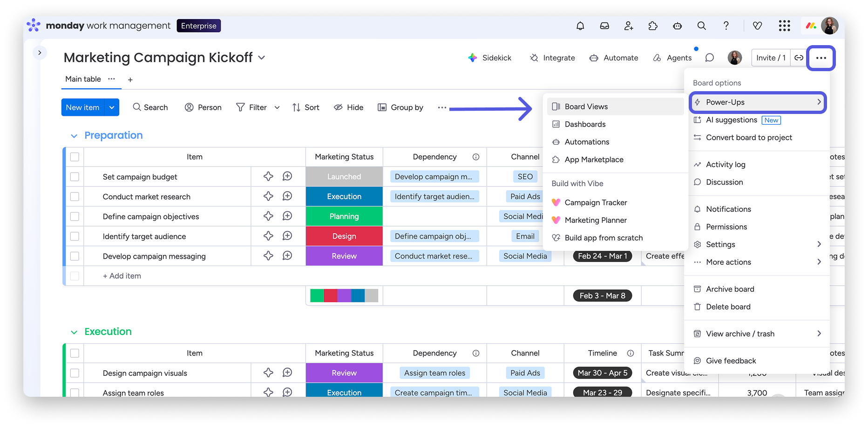Add a new board view with plus
The image size is (868, 427).
(x=130, y=80)
